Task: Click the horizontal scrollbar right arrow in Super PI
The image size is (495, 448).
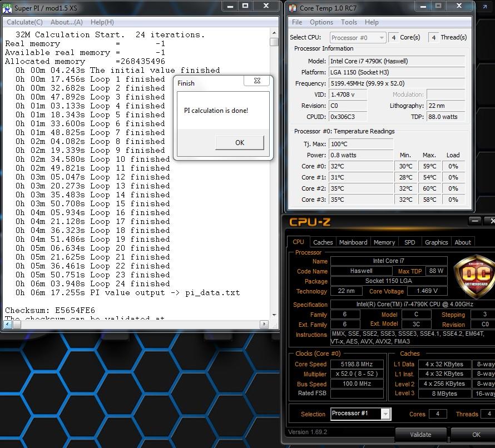Action: pos(264,324)
